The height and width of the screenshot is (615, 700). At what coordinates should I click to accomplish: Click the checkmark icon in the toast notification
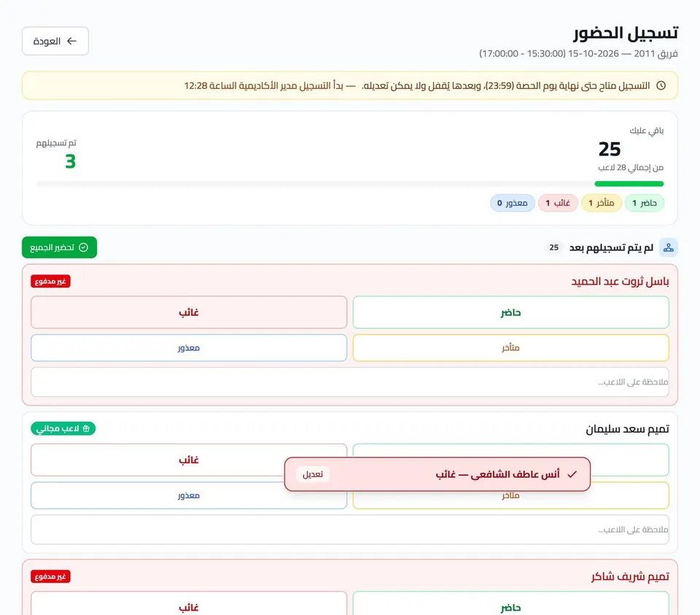[x=572, y=474]
